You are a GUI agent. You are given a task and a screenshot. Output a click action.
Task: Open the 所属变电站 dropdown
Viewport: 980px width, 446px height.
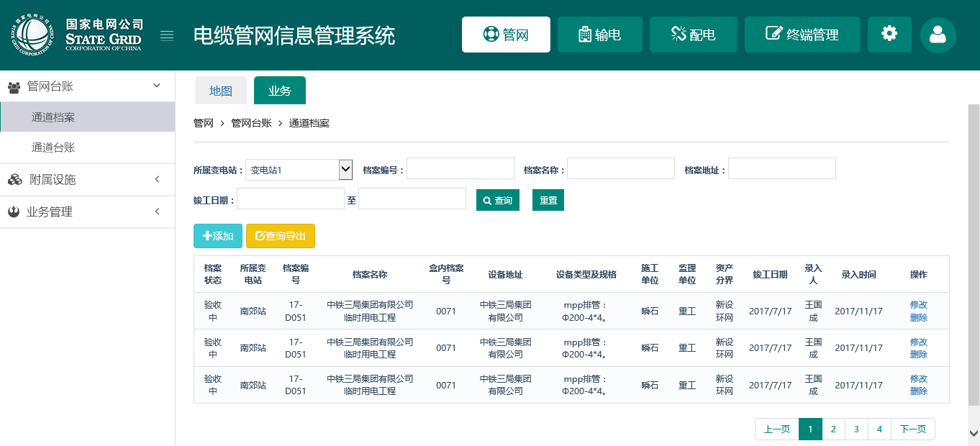click(x=299, y=170)
